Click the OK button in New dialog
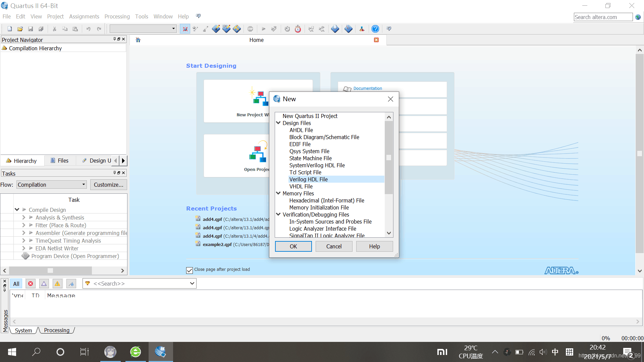 point(293,246)
